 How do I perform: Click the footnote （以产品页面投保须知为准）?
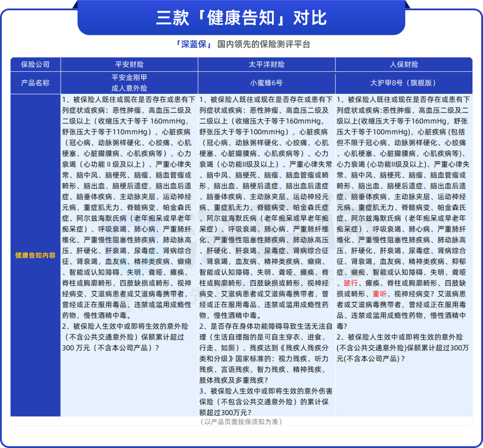click(241, 422)
